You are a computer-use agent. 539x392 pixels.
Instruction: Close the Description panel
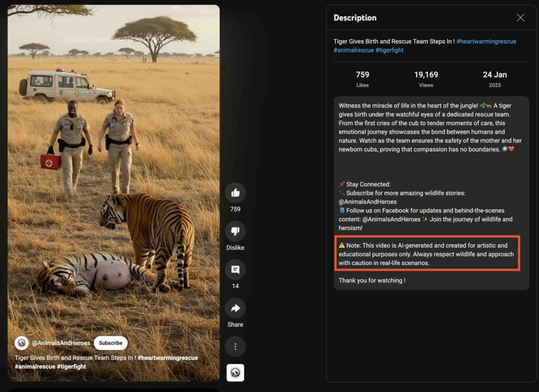520,18
